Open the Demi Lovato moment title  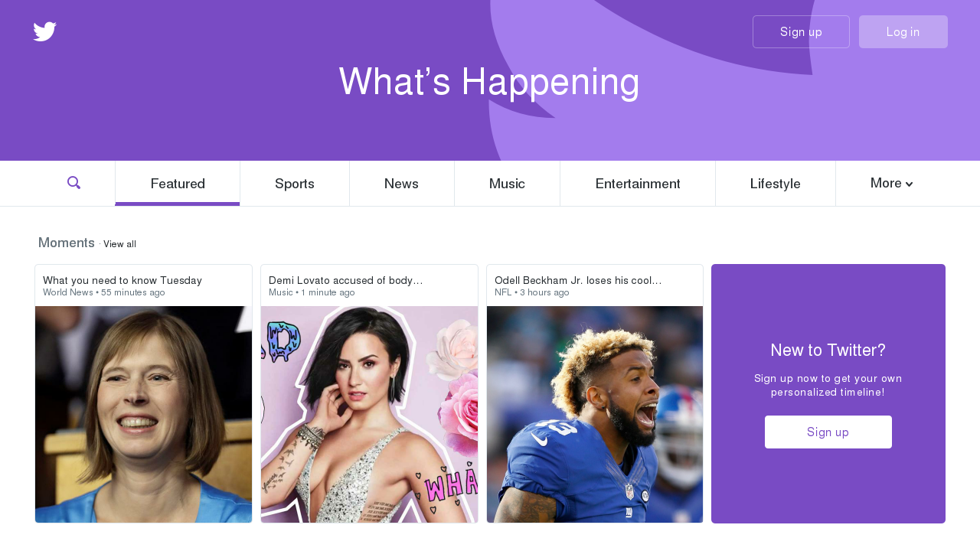[345, 280]
